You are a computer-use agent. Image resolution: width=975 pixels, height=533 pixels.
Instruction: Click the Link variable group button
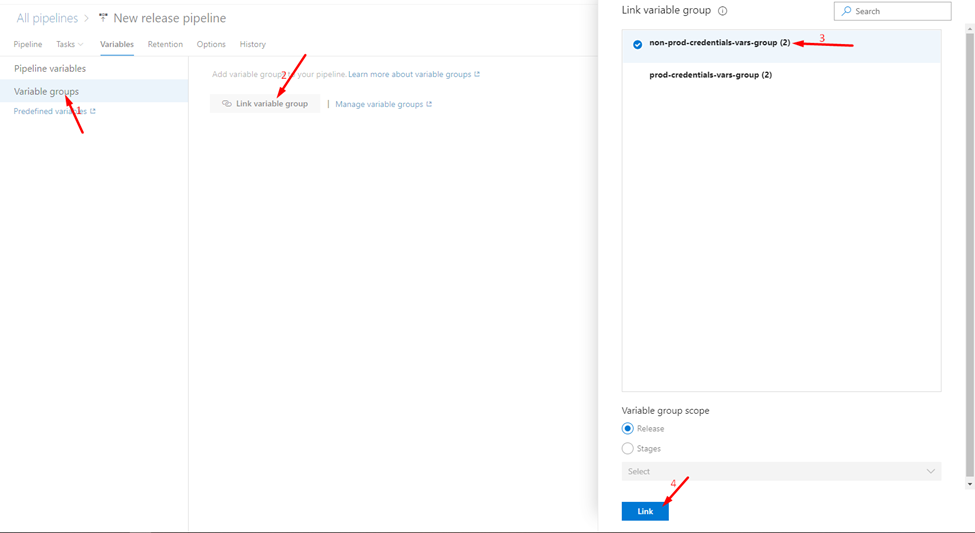(265, 104)
